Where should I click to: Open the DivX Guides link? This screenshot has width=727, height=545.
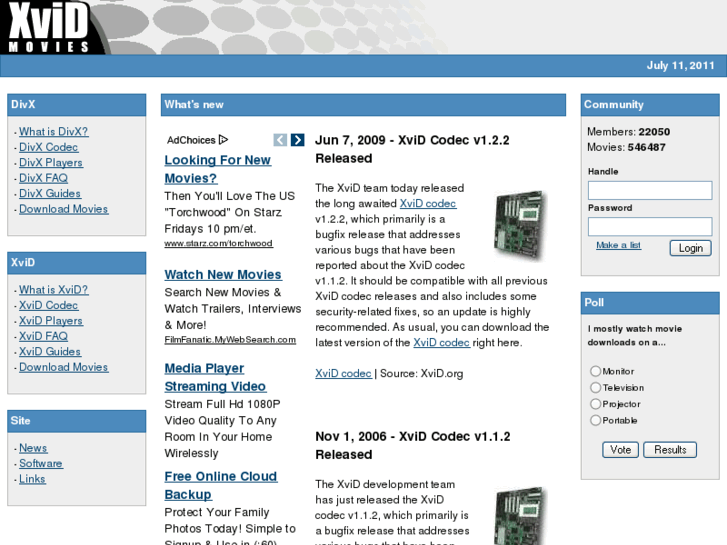point(50,193)
